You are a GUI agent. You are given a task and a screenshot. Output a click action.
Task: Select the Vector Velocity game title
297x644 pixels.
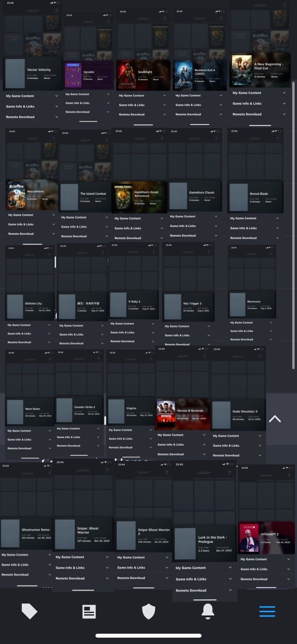[x=39, y=70]
